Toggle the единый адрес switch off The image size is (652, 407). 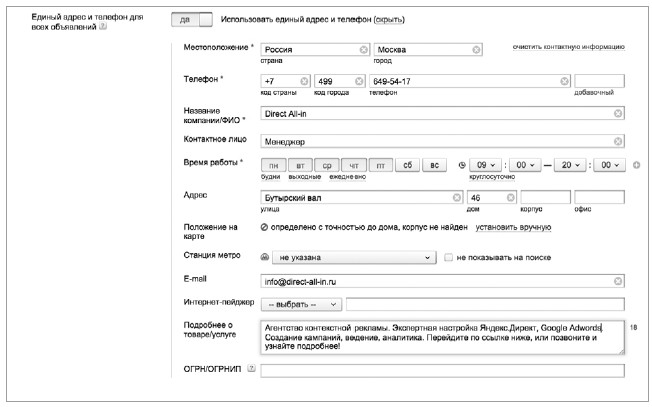point(192,20)
